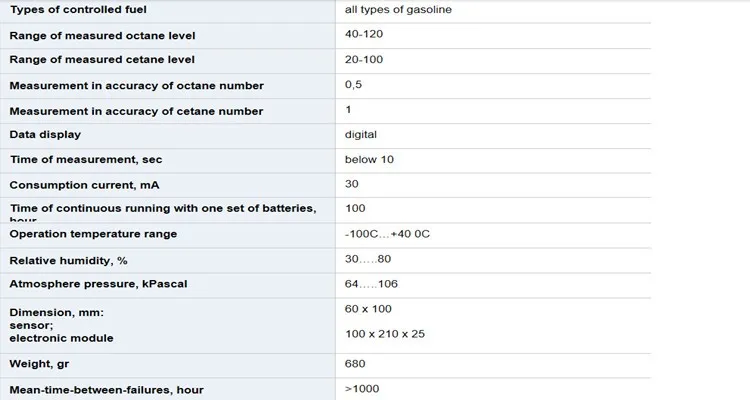Click 'Time of continuous running' row label
Screen dimensions: 750x400
pyautogui.click(x=162, y=208)
